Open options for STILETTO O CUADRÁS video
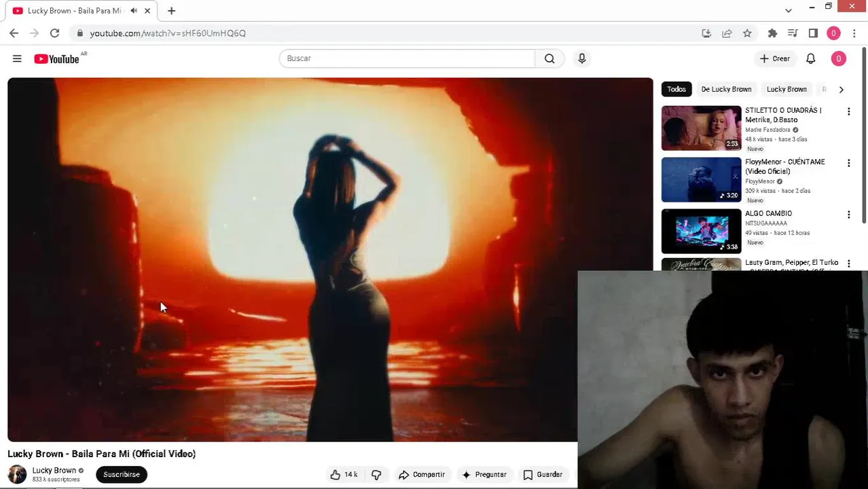Viewport: 868px width, 489px height. pyautogui.click(x=848, y=111)
